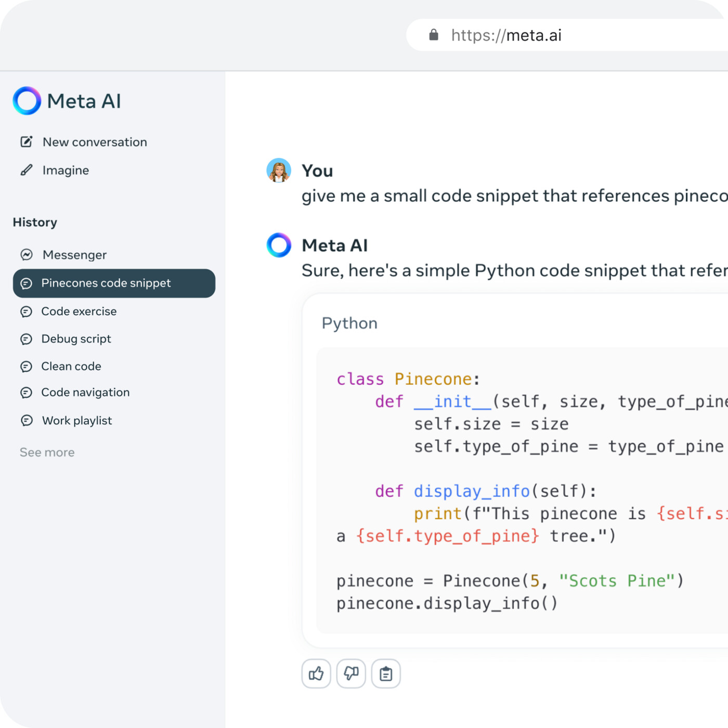Click the meta.ai URL address field
The height and width of the screenshot is (728, 728).
572,35
